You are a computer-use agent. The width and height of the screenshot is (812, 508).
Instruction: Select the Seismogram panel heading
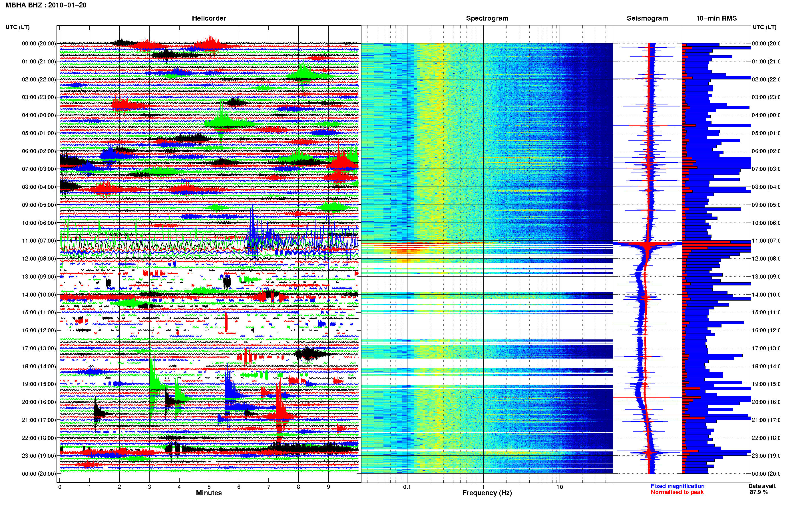(647, 18)
